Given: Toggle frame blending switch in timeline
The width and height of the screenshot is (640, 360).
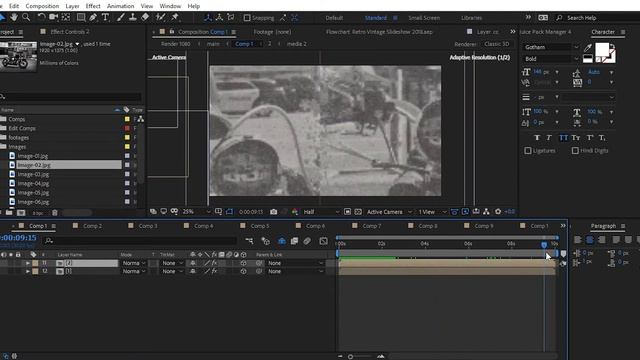Looking at the screenshot, I should (x=294, y=241).
